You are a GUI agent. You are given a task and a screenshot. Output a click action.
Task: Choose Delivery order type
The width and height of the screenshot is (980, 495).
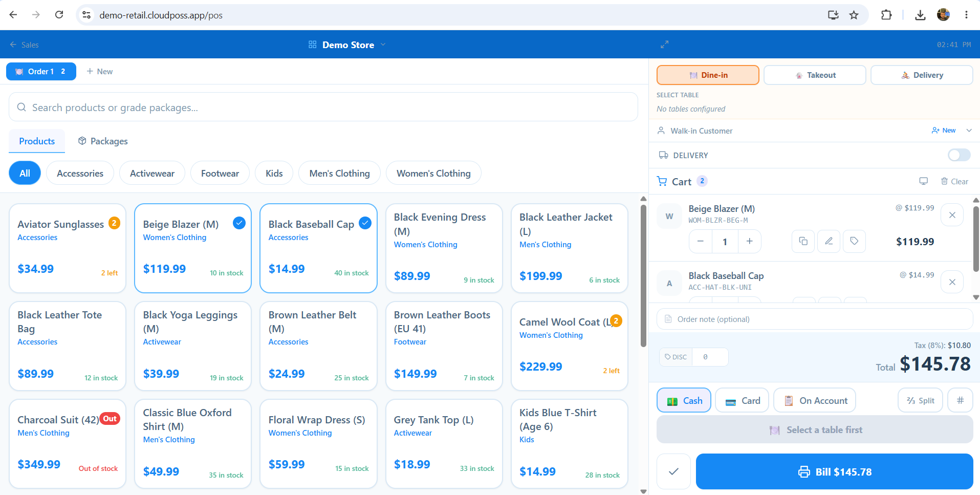coord(922,75)
